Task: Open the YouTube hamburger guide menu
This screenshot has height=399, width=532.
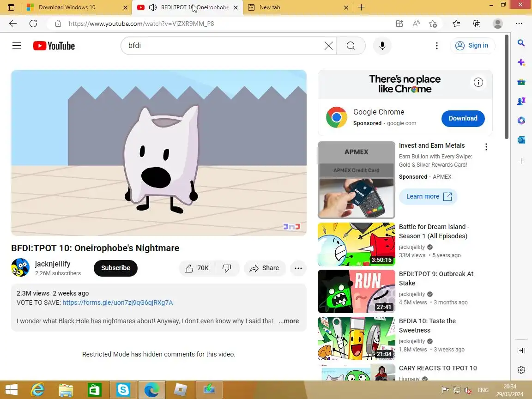Action: click(x=17, y=45)
